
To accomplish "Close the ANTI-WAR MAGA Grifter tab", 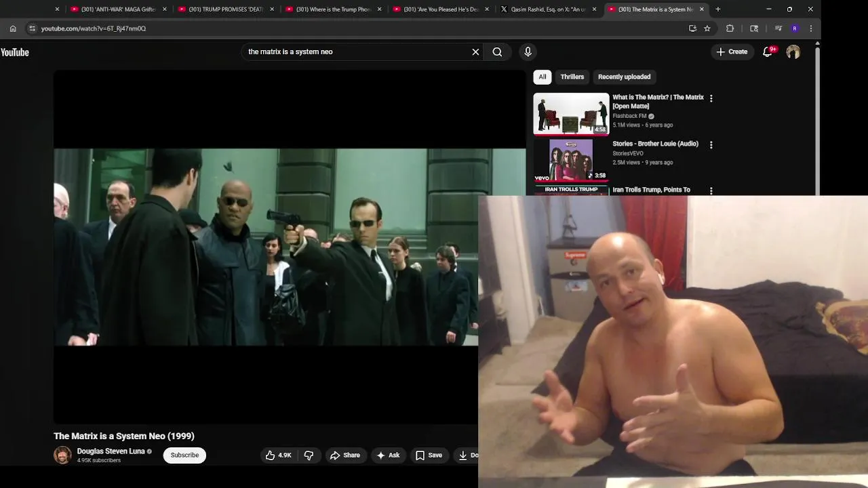I will pos(165,9).
